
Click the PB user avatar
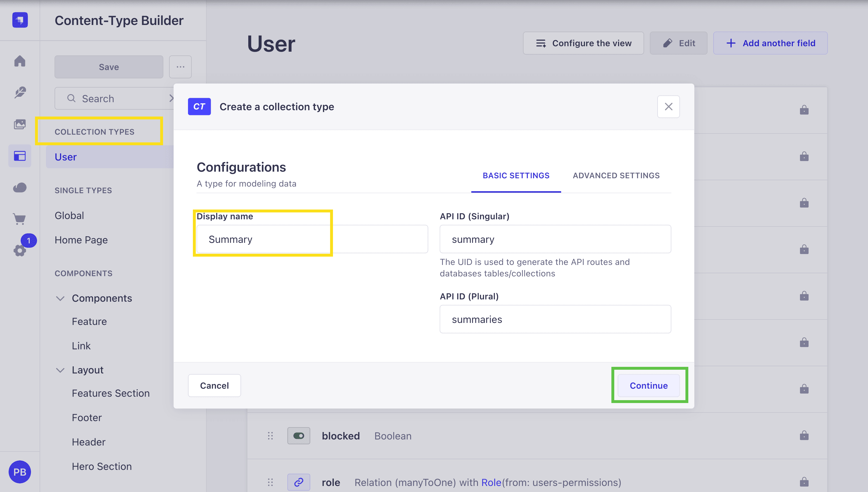pos(20,472)
